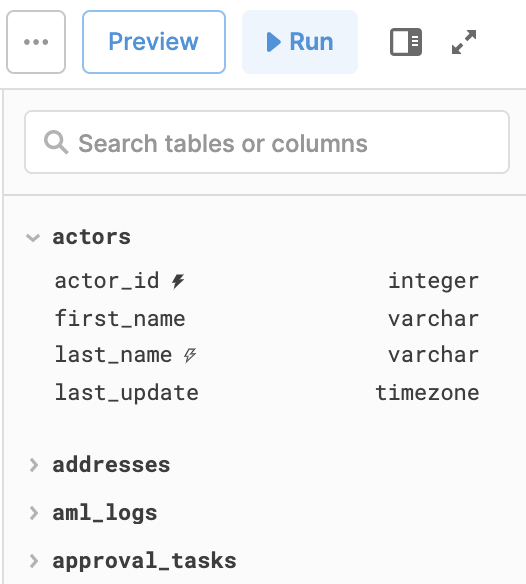Select the aml_logs table name
This screenshot has height=584, width=526.
pos(105,513)
